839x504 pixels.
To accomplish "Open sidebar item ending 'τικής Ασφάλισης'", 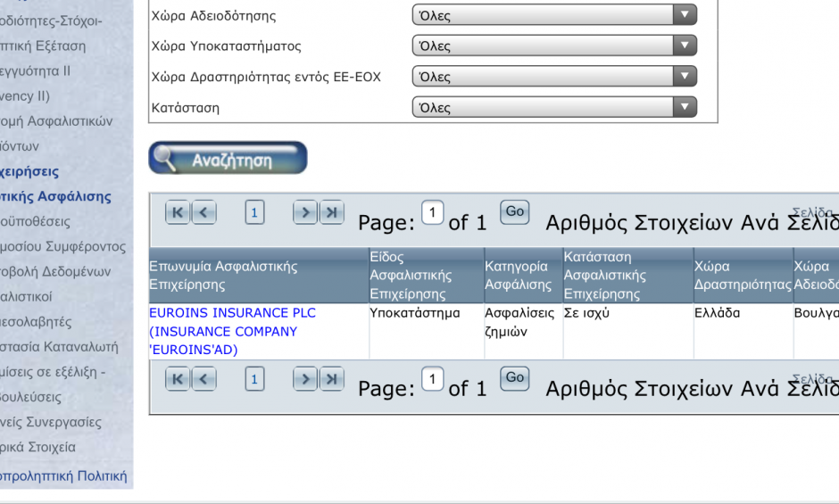I will pyautogui.click(x=55, y=196).
